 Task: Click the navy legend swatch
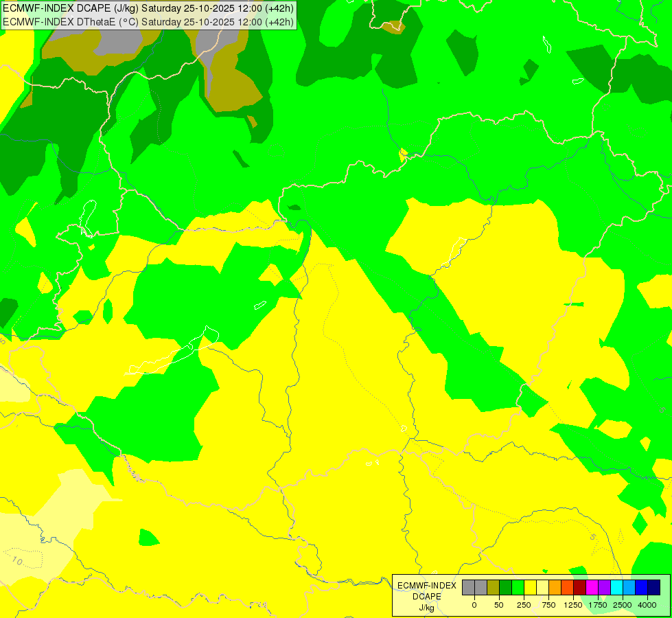click(x=654, y=587)
